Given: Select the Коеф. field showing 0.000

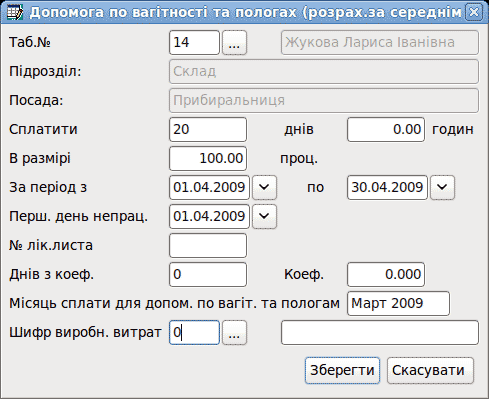Looking at the screenshot, I should 386,274.
